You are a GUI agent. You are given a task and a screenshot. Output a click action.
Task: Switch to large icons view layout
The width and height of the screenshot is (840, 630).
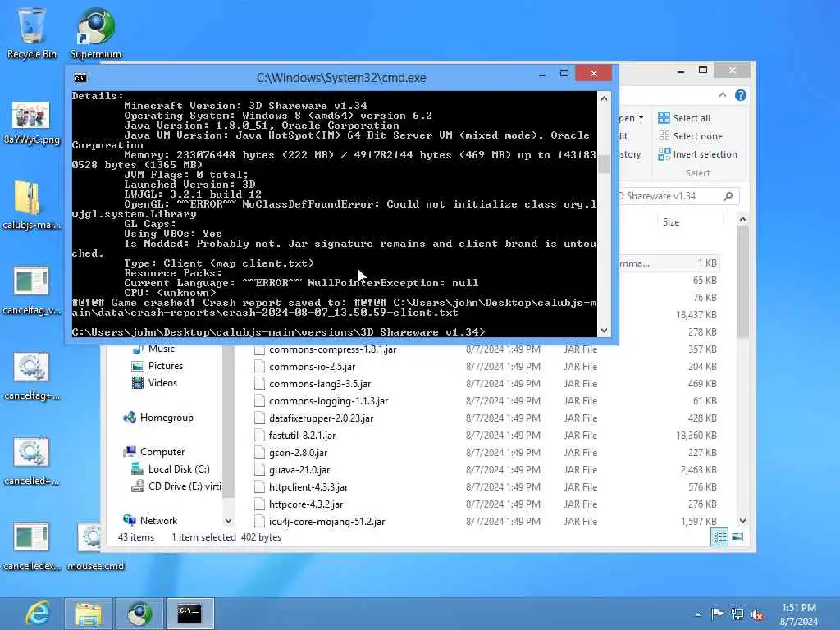pos(737,536)
